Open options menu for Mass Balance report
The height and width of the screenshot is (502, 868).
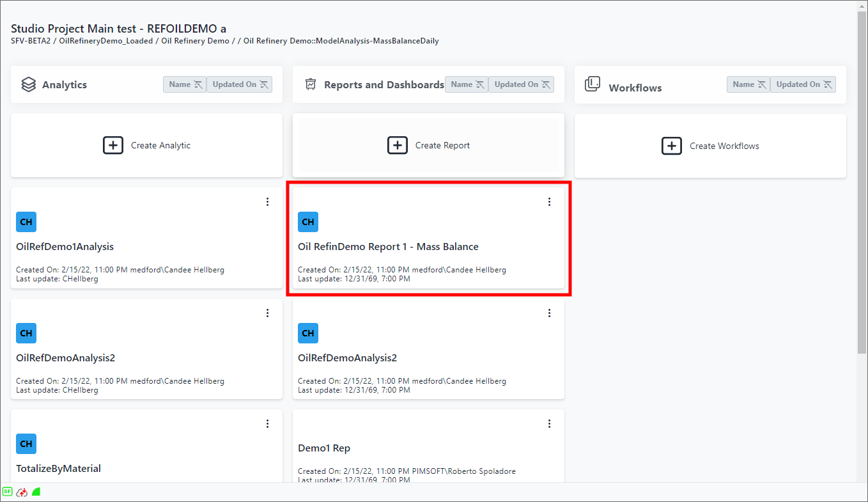click(x=549, y=202)
